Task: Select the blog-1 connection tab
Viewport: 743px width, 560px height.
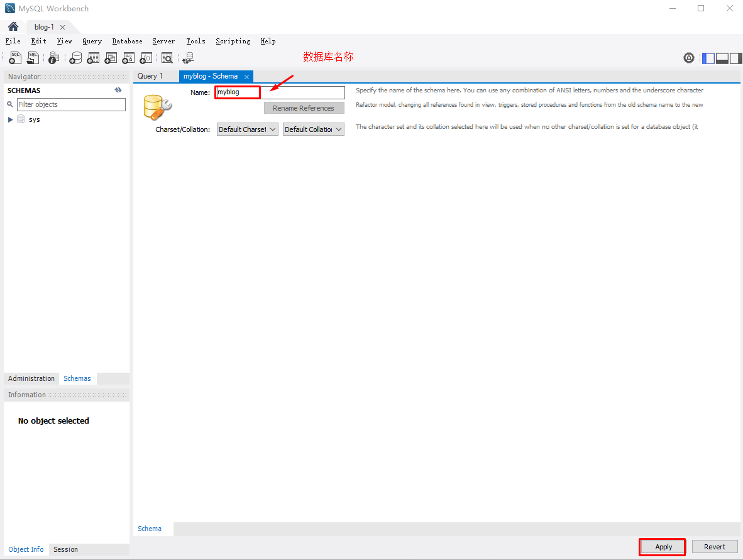Action: click(44, 27)
